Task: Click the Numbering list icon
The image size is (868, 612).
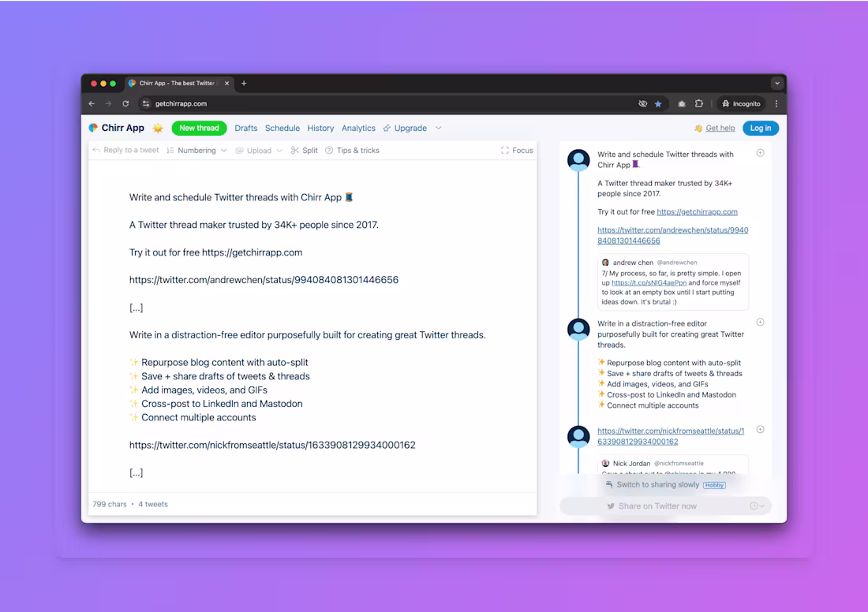Action: point(170,150)
